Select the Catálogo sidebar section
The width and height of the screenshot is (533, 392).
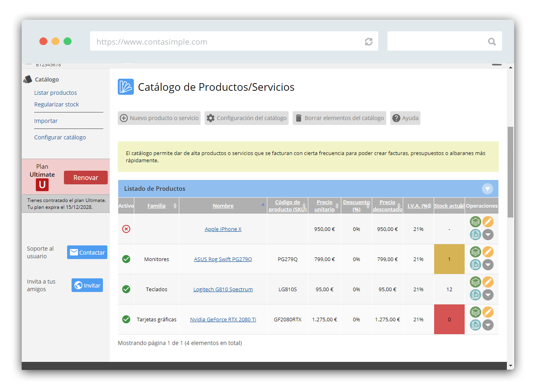click(47, 80)
